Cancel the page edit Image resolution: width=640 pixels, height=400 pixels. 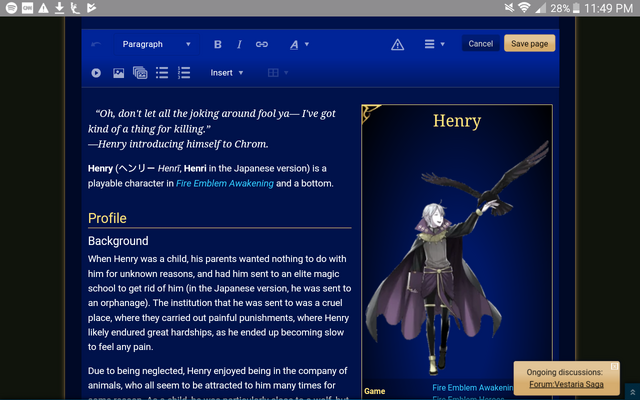click(480, 43)
